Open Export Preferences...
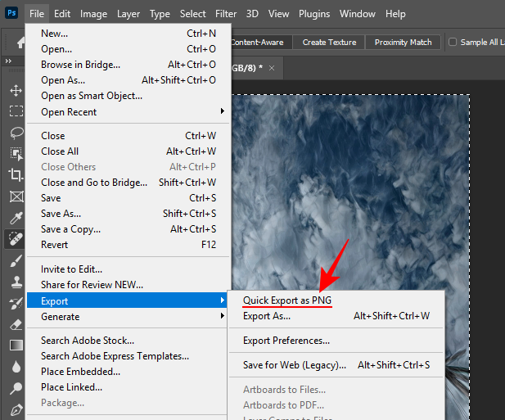The image size is (505, 420). 336,341
